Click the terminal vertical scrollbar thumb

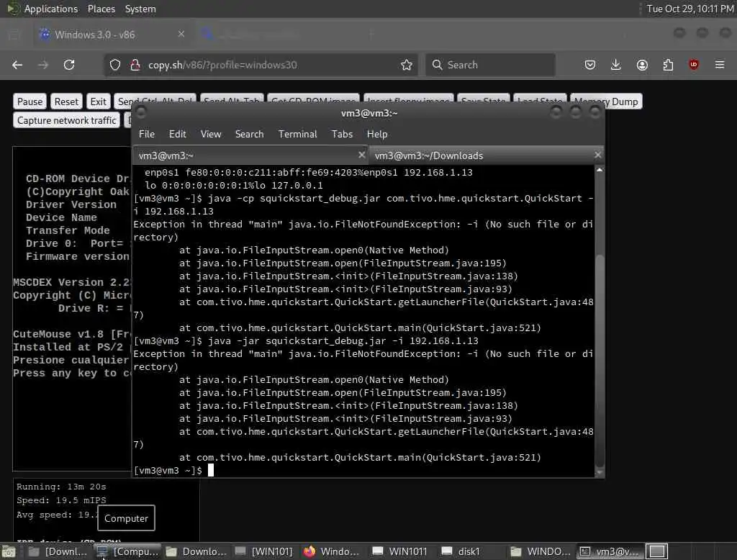[x=600, y=360]
